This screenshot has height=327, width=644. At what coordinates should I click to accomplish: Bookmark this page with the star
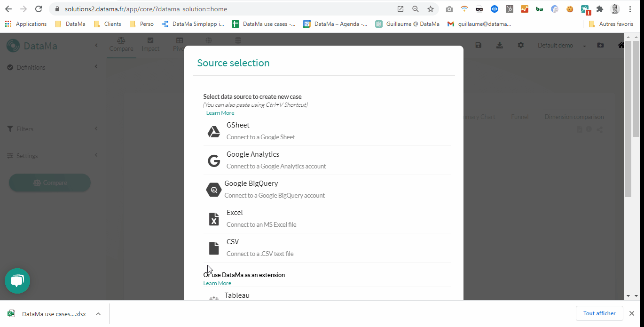pos(431,9)
